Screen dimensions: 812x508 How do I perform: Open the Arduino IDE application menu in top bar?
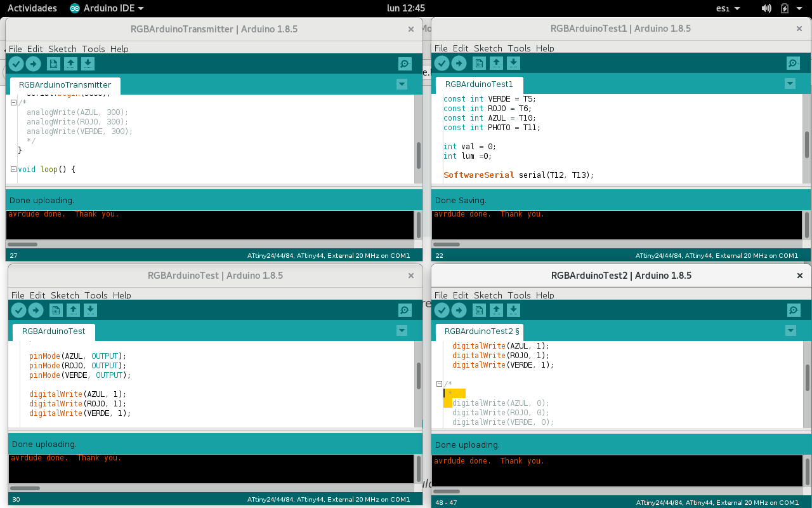107,8
